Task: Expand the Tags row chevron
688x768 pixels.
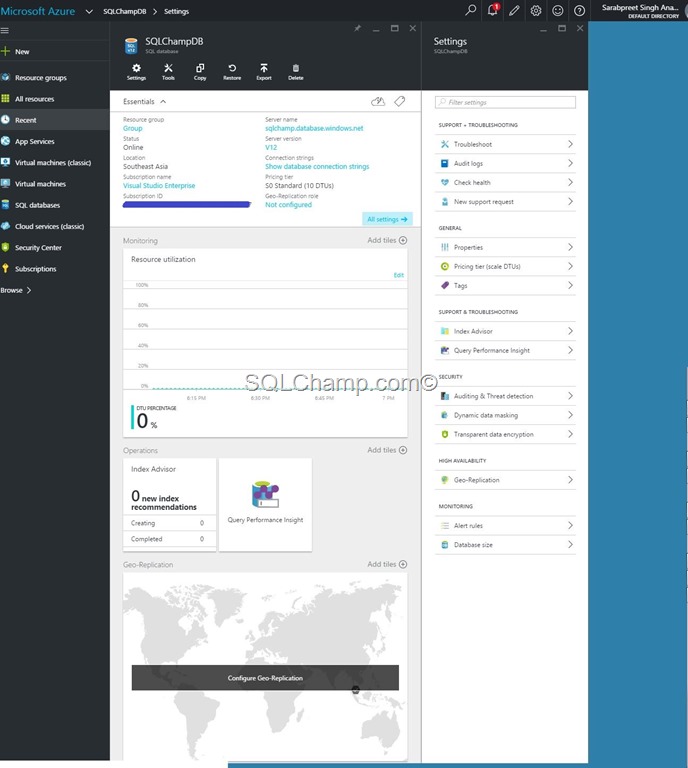Action: click(570, 285)
